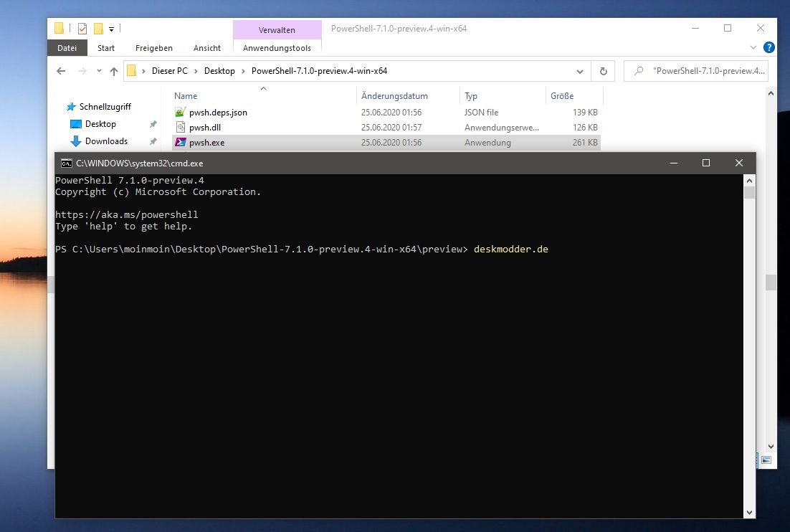This screenshot has width=790, height=532.
Task: Click the https://aka.ms/powershell console text
Action: click(126, 214)
